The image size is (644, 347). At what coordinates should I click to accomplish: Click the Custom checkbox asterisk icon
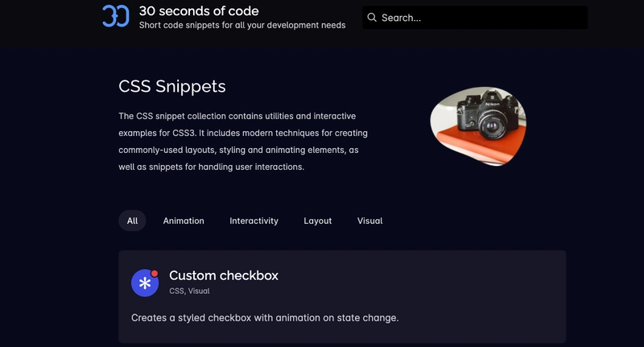(145, 283)
